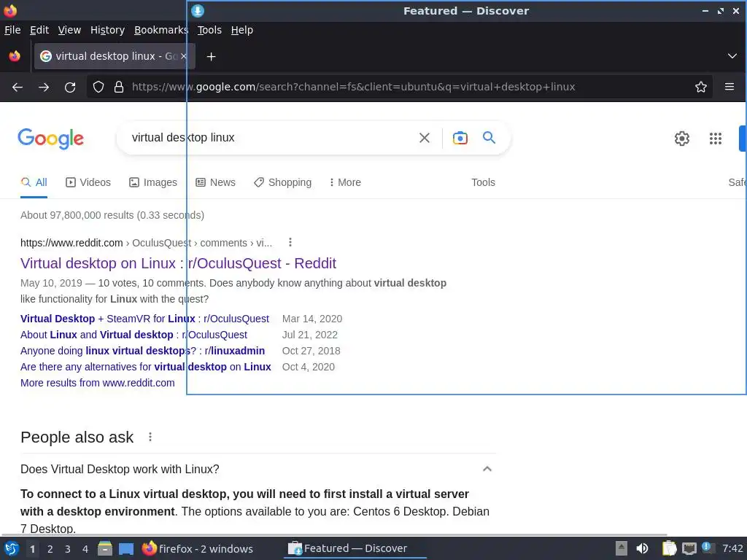Screen dimensions: 747x560
Task: Switch to Videos results
Action: [x=88, y=182]
